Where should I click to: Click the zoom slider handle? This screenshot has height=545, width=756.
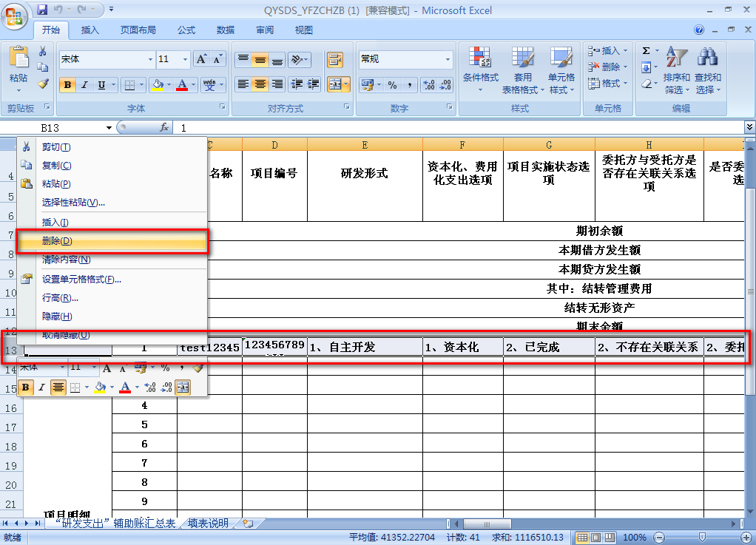click(x=702, y=538)
